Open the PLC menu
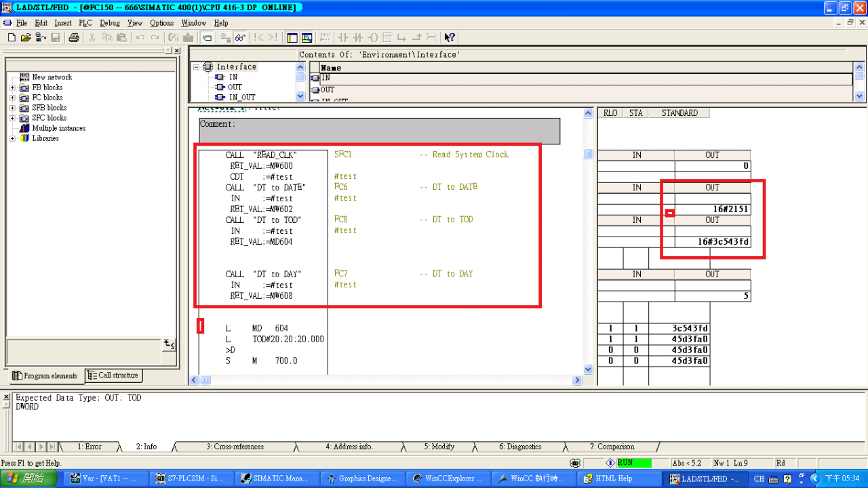The height and width of the screenshot is (488, 868). point(85,23)
